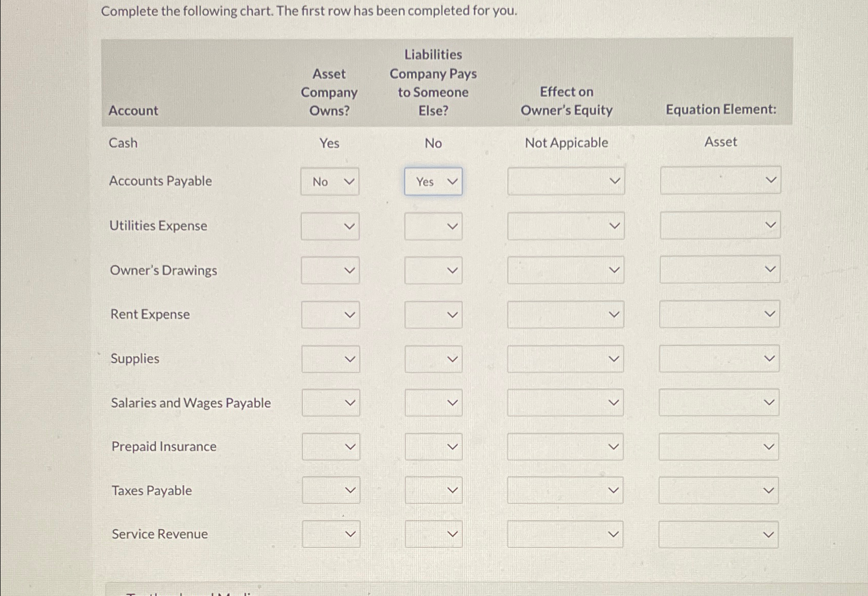Open Owner's Drawings Effect on Owner's Equity dropdown
Screen dimensions: 868x596
(x=566, y=270)
